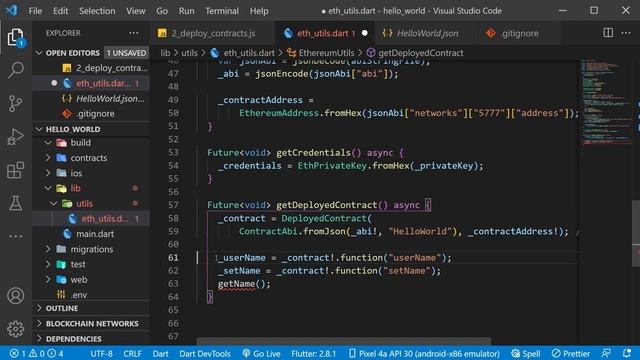Change CRLF line ending setting
Image resolution: width=640 pixels, height=360 pixels.
(132, 353)
